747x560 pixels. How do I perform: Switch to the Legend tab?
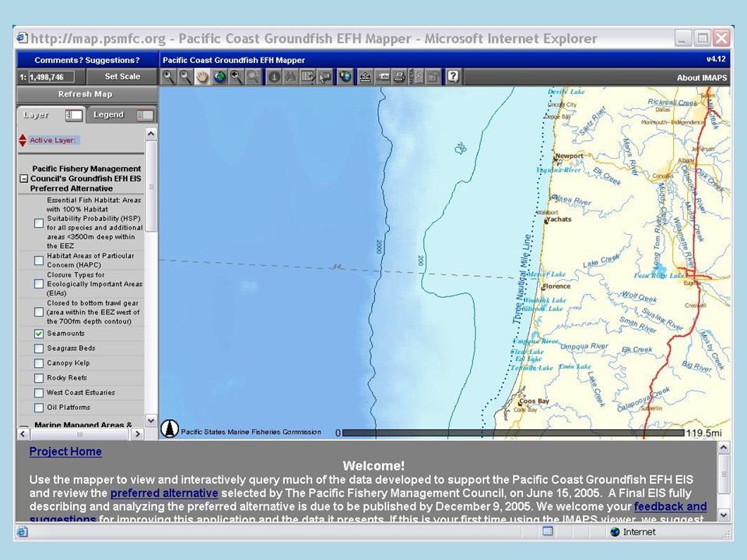coord(122,115)
